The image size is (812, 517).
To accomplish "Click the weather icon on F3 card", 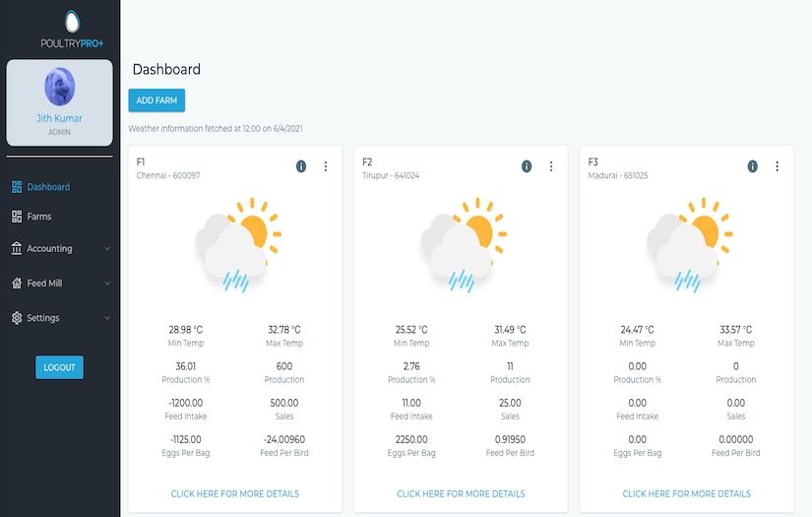I will pos(689,245).
